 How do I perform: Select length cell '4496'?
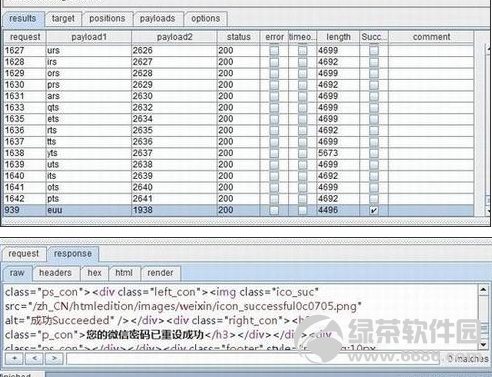[x=338, y=210]
